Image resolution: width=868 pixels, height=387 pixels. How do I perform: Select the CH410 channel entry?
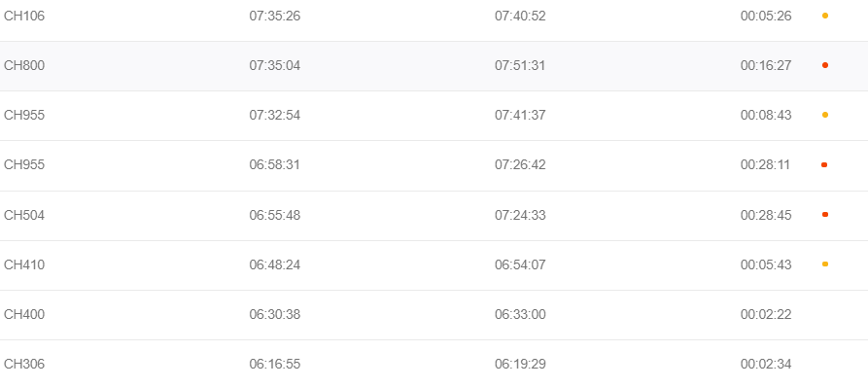[24, 264]
